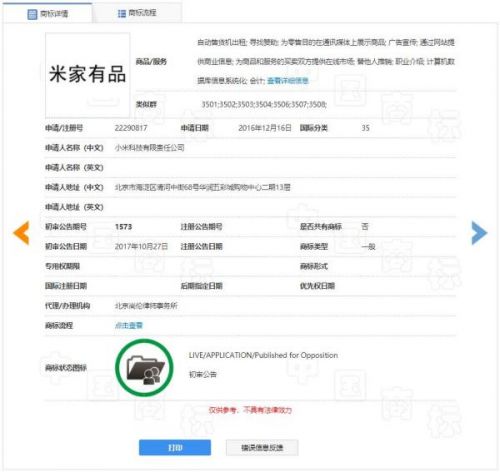The width and height of the screenshot is (500, 472).
Task: Click the 申请人名称 (中文) label
Action: tap(74, 148)
